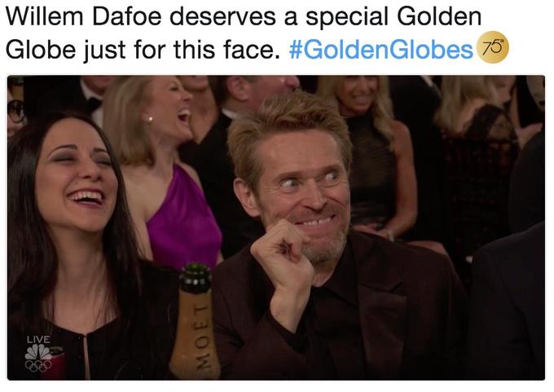
Task: Click the NBC peacock logo watermark
Action: [x=38, y=352]
